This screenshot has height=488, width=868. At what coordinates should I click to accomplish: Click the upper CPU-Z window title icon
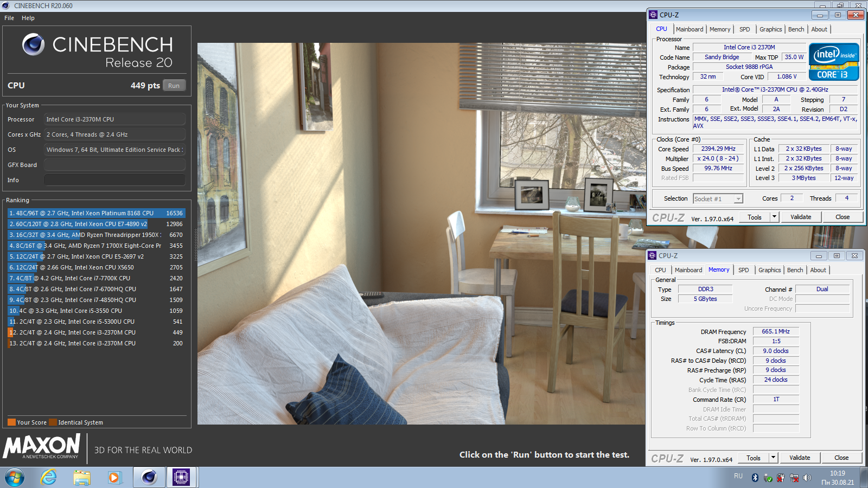pos(653,15)
